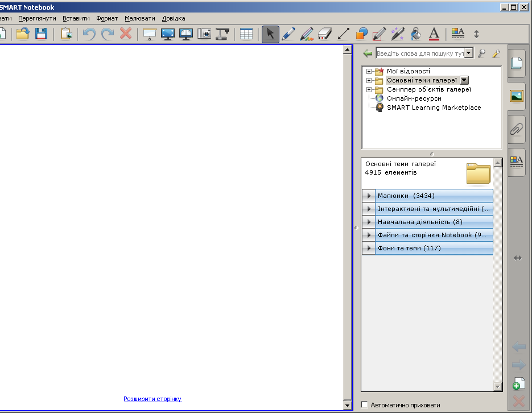This screenshot has height=413, width=532.
Task: Open the Shapes tool
Action: coord(362,34)
